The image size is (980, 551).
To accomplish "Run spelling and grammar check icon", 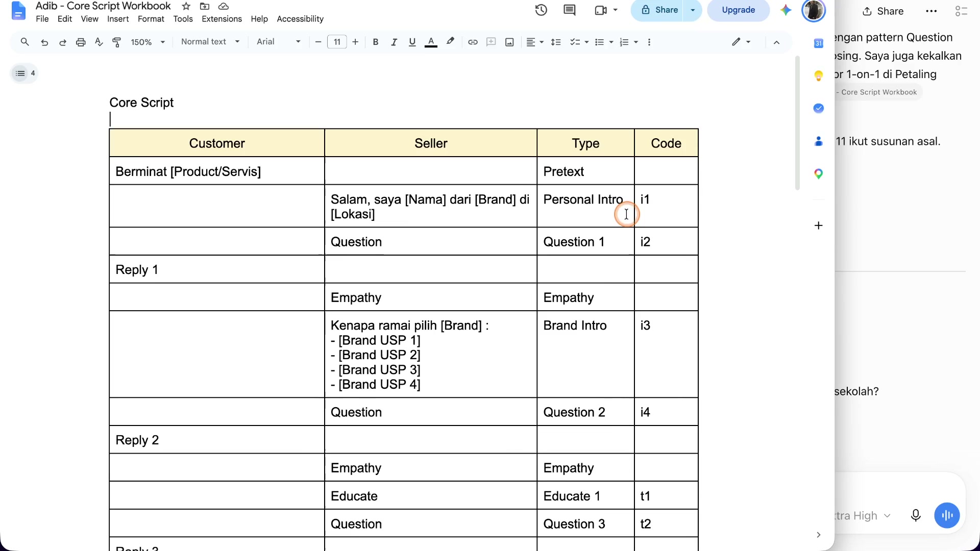I will coord(99,42).
